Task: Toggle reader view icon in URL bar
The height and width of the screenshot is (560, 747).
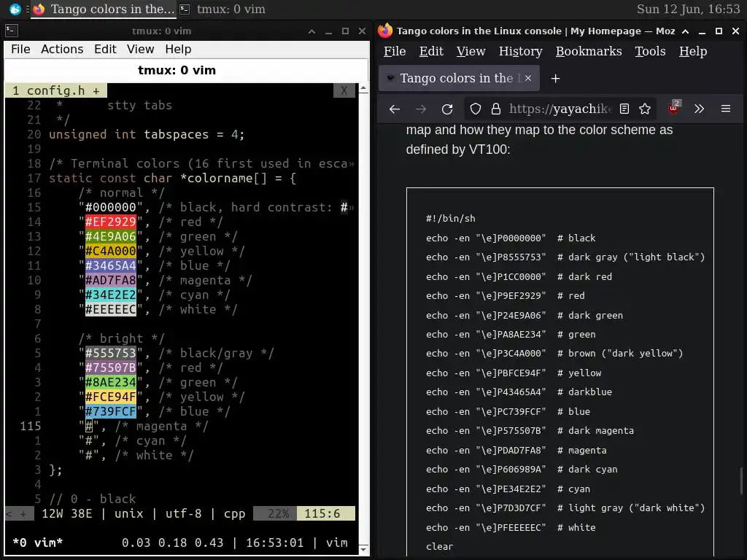Action: [x=624, y=109]
